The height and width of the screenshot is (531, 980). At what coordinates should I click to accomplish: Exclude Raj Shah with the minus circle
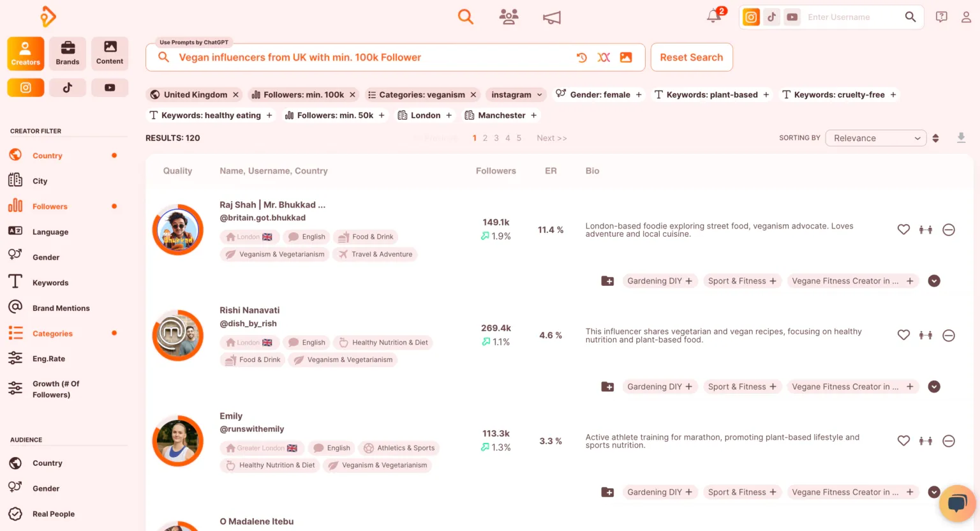949,230
